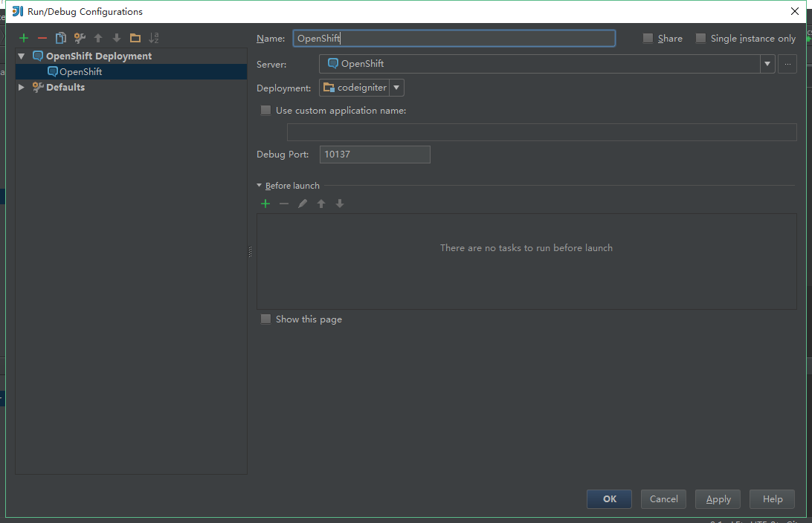
Task: Open edit defaults wrench icon
Action: pyautogui.click(x=80, y=38)
